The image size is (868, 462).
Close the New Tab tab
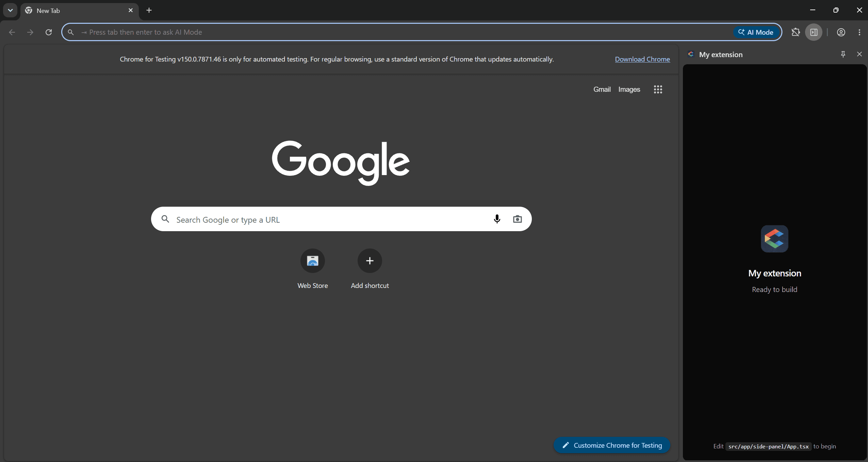coord(131,11)
